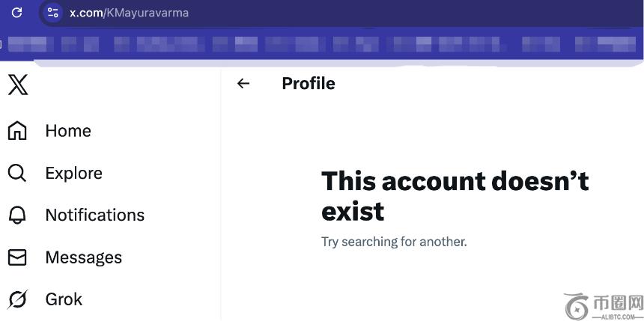This screenshot has height=321, width=644.
Task: Go to the Home menu label
Action: point(68,131)
